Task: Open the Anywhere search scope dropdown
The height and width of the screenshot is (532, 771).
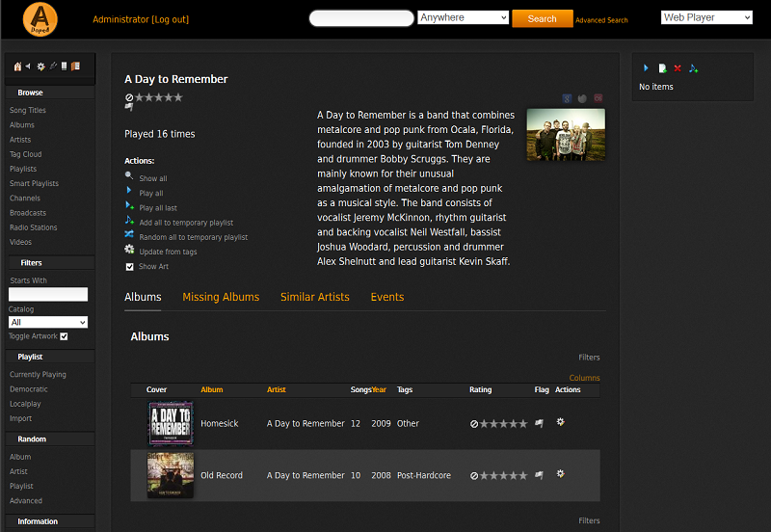Action: tap(463, 18)
